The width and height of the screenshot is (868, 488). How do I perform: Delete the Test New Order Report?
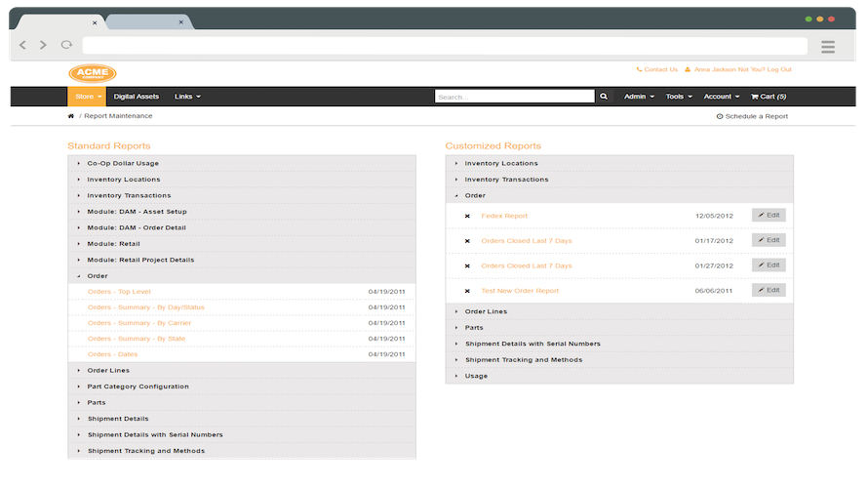pos(467,291)
